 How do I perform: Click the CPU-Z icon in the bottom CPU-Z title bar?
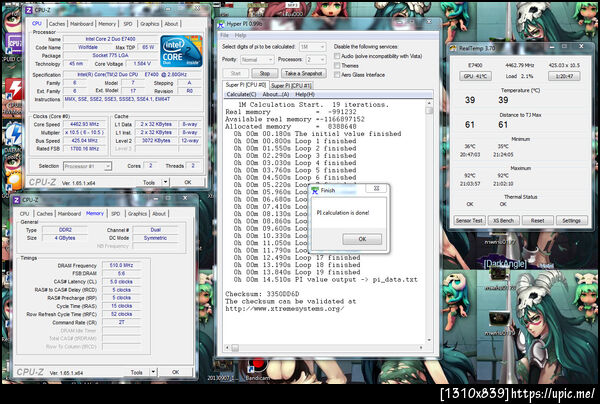point(17,200)
